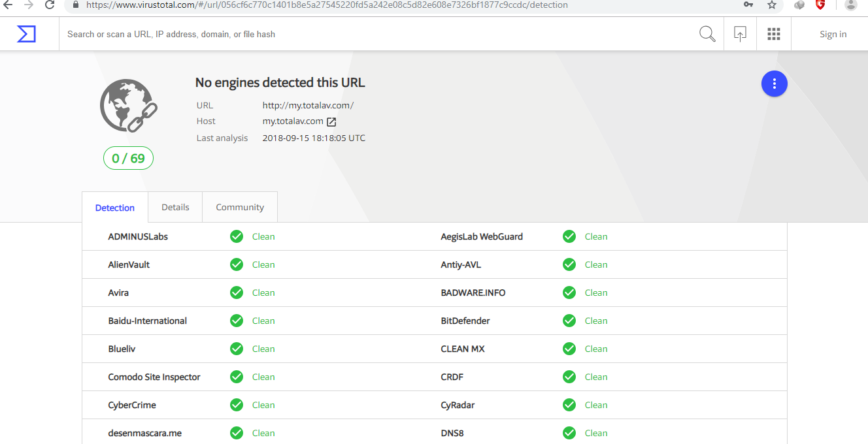Open the apps grid menu icon
Image resolution: width=868 pixels, height=444 pixels.
click(x=774, y=34)
